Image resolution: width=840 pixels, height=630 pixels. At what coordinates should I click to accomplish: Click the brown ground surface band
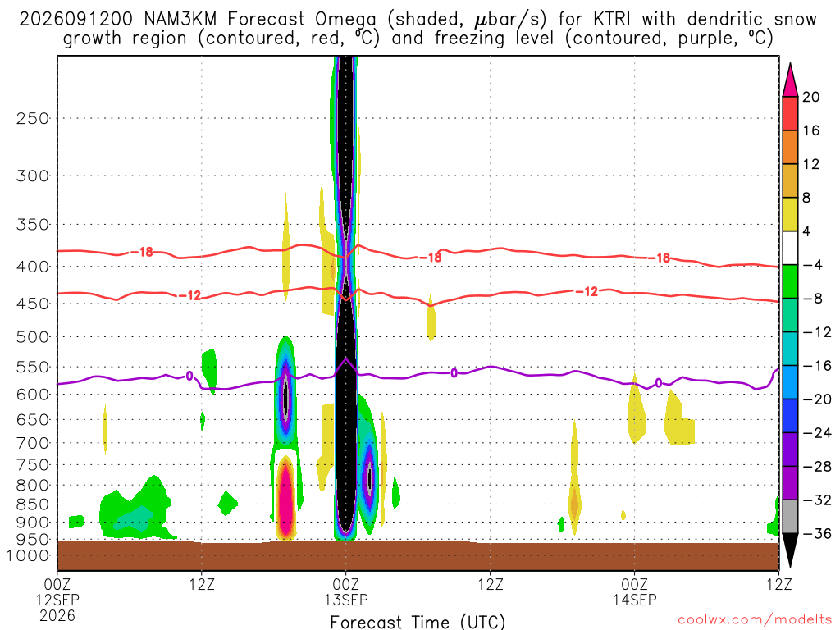418,556
